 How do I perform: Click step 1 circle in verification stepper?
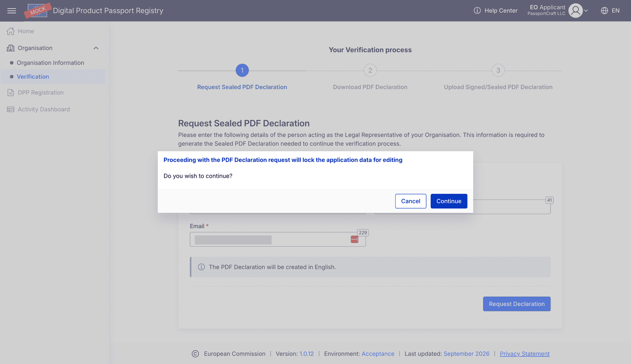tap(242, 71)
